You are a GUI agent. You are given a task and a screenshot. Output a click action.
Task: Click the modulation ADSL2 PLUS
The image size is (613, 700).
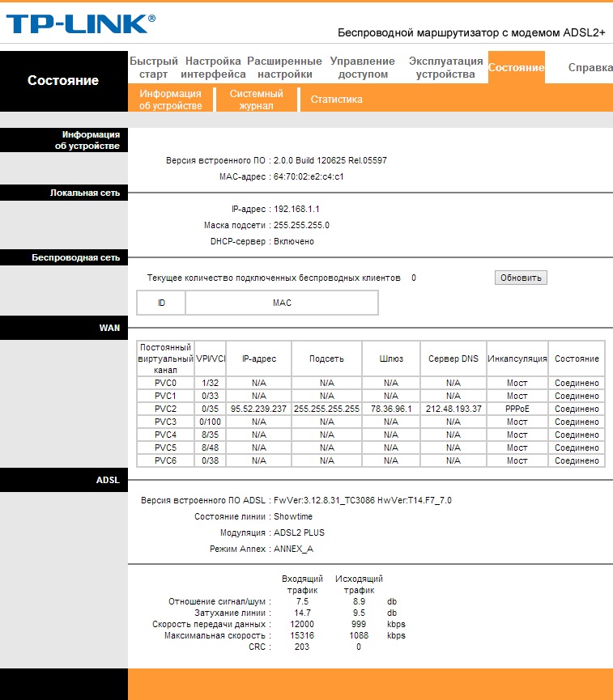299,532
